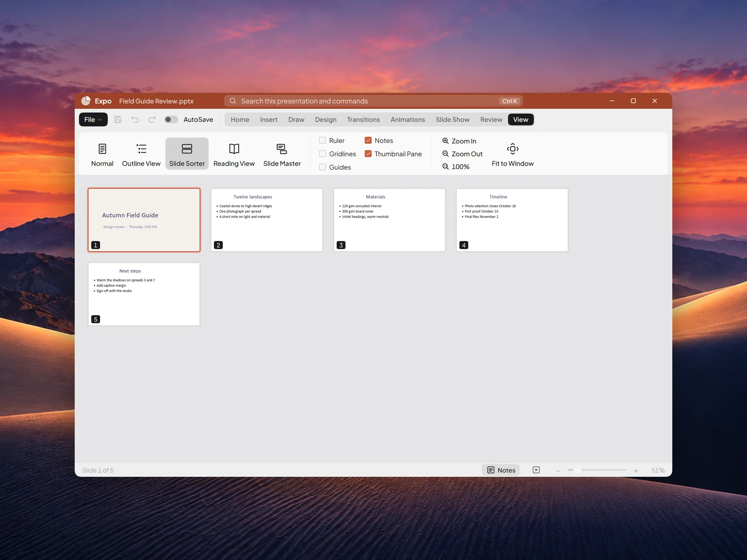Select the Twelve landscapes slide thumbnail
The height and width of the screenshot is (560, 747).
pyautogui.click(x=267, y=220)
